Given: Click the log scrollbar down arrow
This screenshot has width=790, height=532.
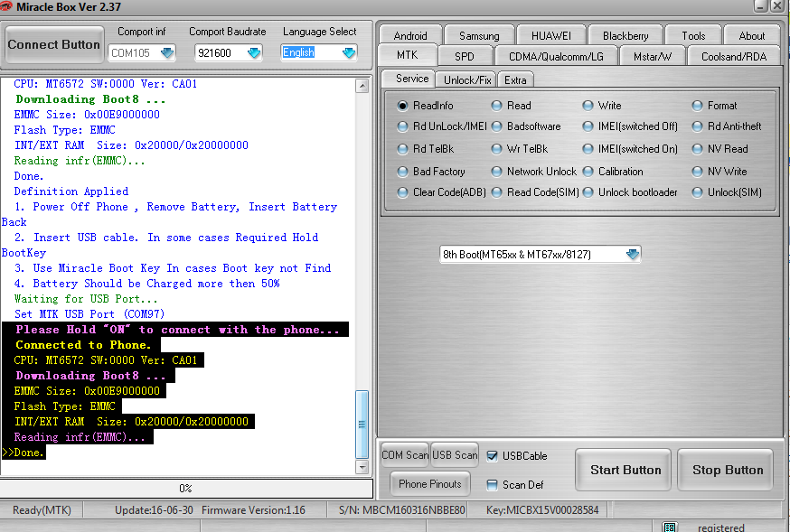Looking at the screenshot, I should pos(362,467).
